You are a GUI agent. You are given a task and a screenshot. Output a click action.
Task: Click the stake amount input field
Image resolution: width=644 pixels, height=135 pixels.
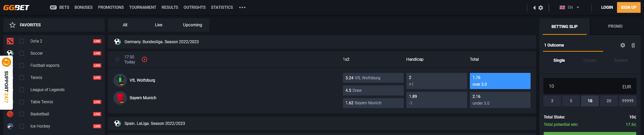590,86
